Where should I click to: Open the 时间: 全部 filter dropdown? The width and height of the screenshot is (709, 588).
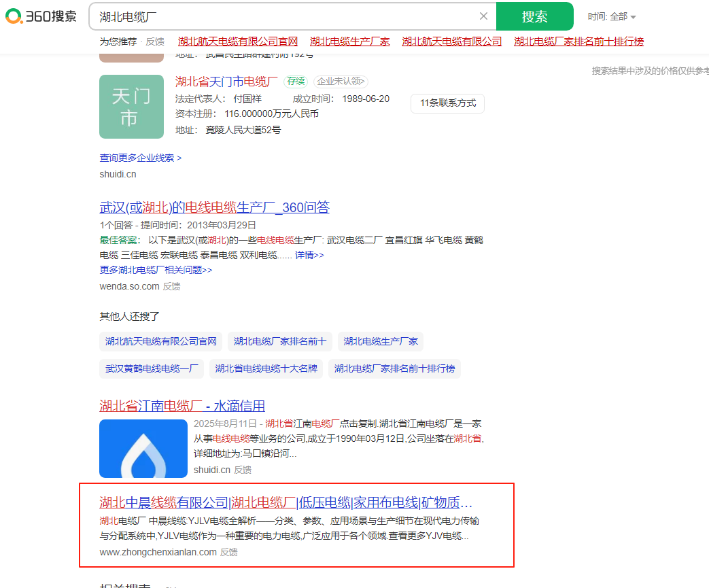coord(612,16)
